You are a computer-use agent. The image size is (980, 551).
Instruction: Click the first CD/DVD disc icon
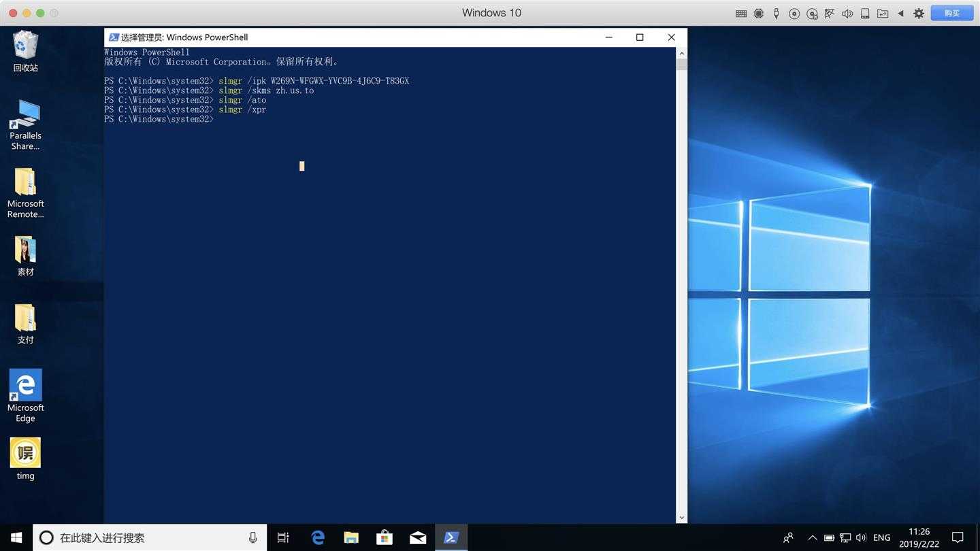(x=794, y=14)
